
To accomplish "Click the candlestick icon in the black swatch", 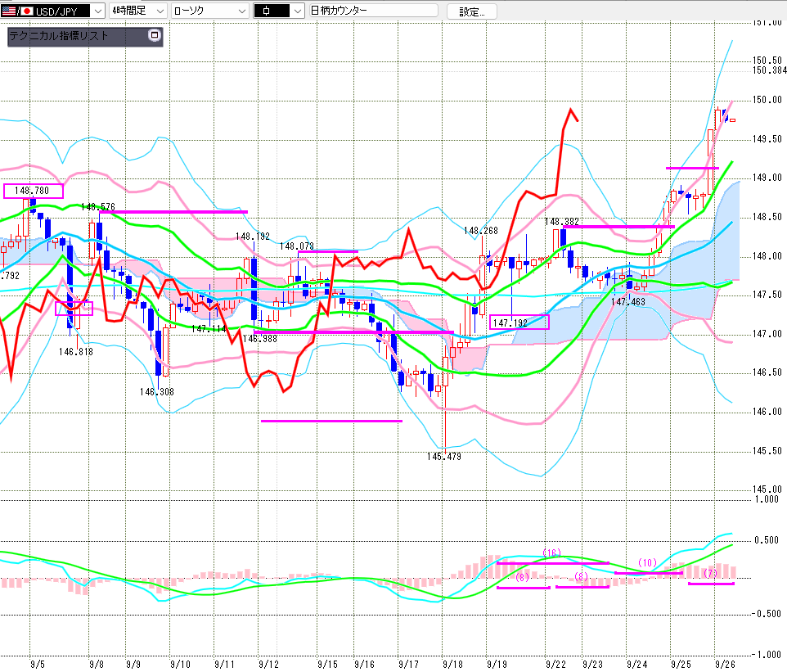I will pos(267,11).
